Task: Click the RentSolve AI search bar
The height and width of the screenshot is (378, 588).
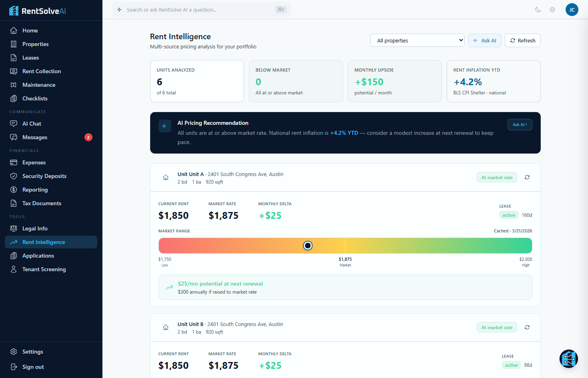Action: tap(200, 10)
